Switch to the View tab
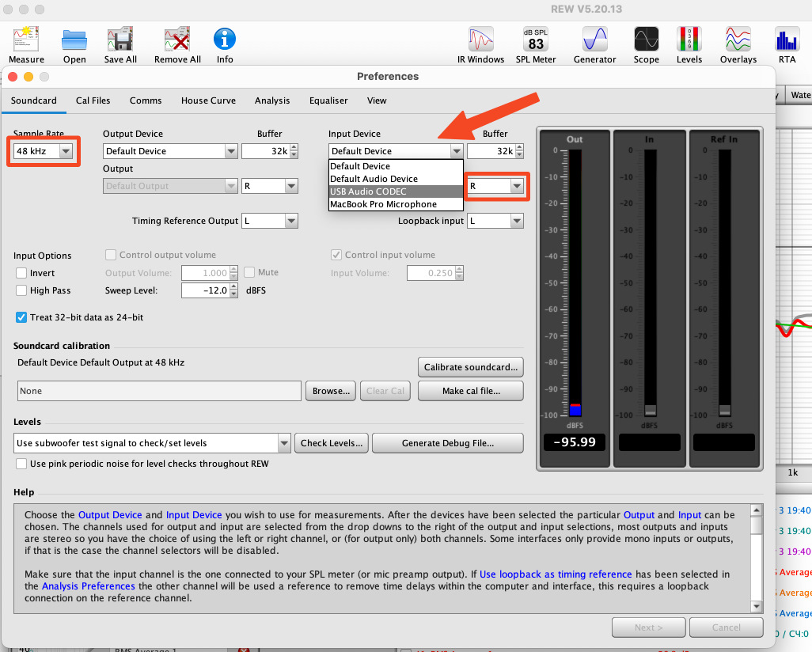 [x=377, y=100]
